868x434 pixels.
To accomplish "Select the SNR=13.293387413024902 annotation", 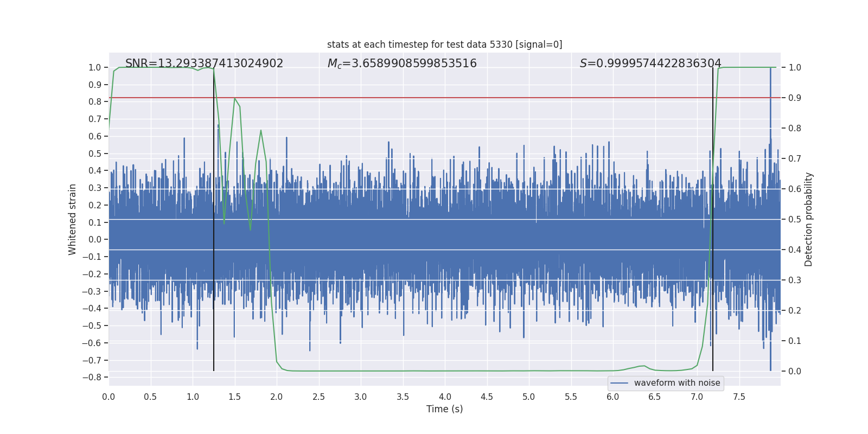I will click(x=204, y=63).
